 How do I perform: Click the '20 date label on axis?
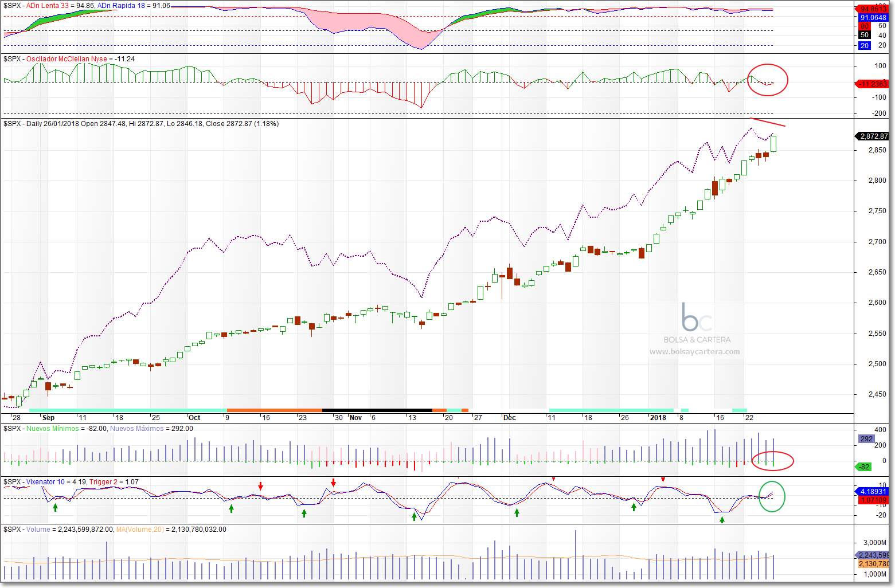pos(448,418)
